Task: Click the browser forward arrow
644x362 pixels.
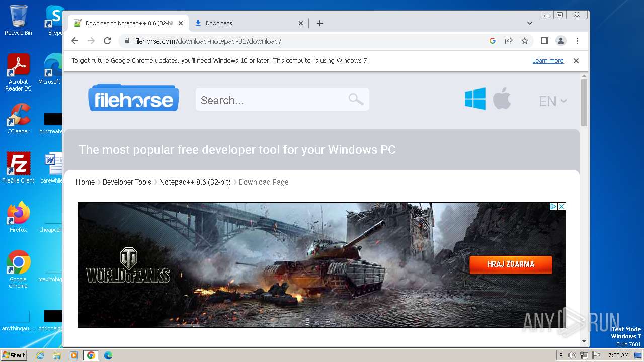Action: 91,41
